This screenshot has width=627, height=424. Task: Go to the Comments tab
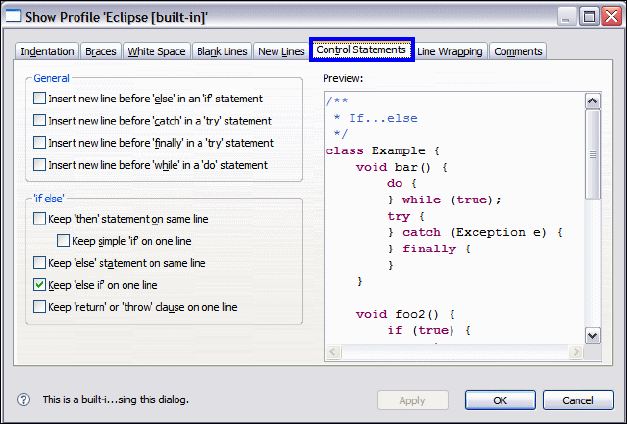pyautogui.click(x=518, y=51)
